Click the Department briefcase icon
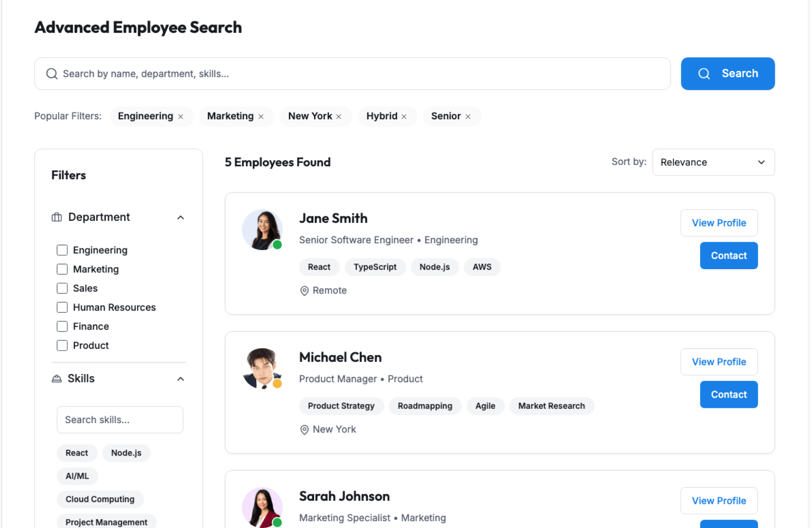This screenshot has height=528, width=812. (x=57, y=217)
